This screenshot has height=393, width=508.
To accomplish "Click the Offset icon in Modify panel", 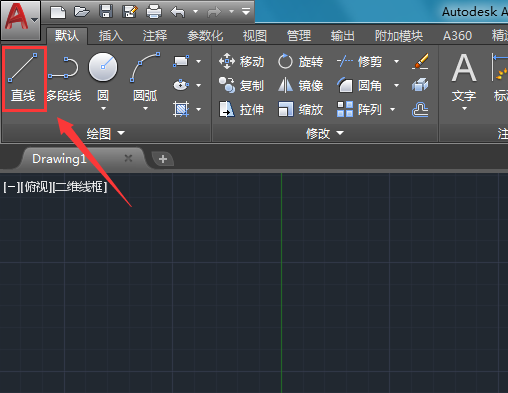I will (420, 109).
